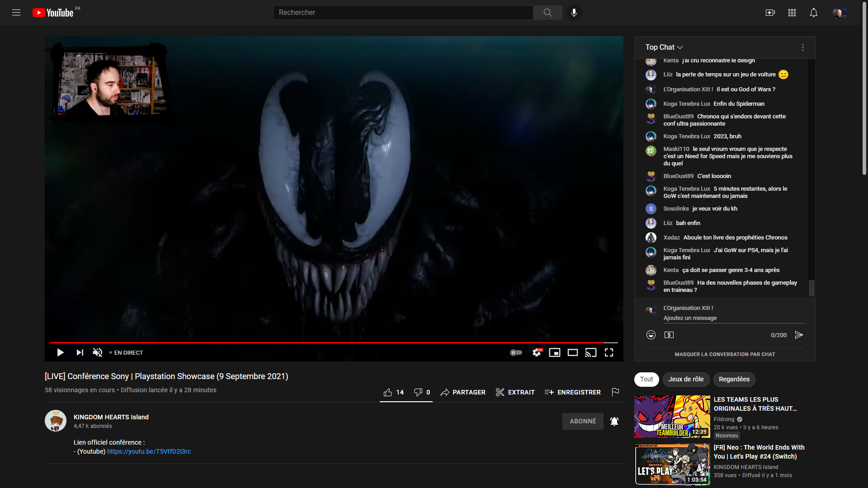Open the account avatar menu
The image size is (868, 488).
[x=840, y=13]
